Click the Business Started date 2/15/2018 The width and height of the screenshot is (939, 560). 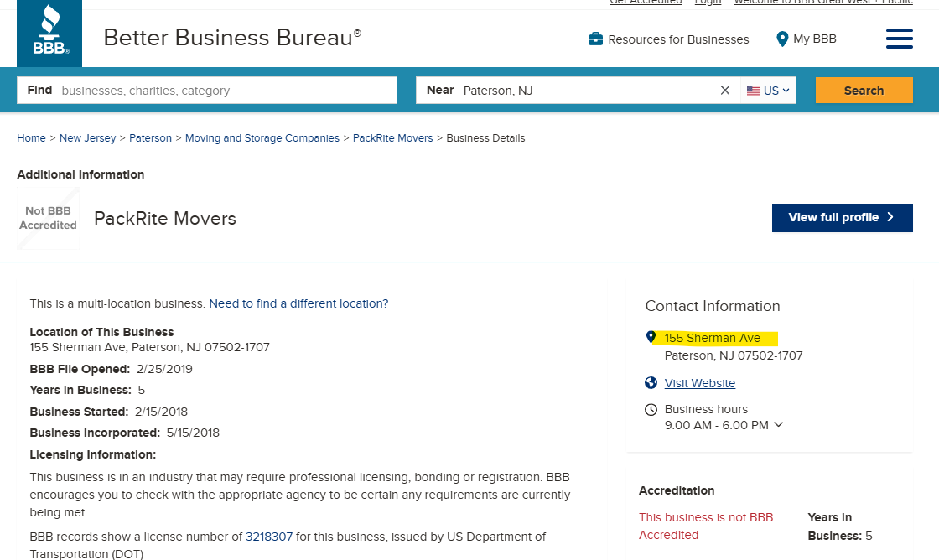point(161,412)
